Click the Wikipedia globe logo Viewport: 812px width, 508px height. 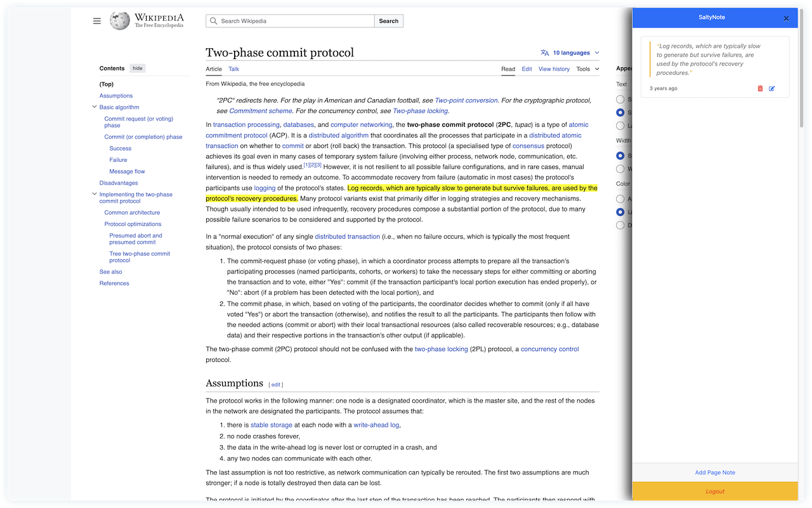pyautogui.click(x=119, y=21)
